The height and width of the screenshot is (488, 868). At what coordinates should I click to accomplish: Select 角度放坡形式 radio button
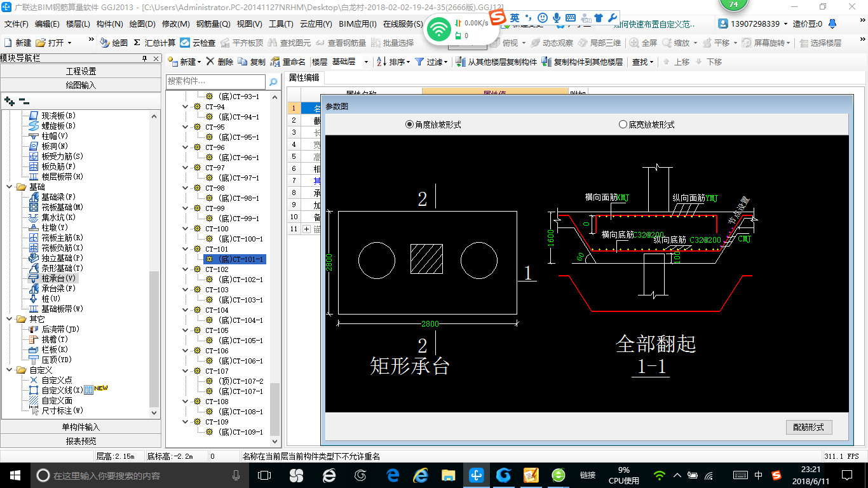409,125
